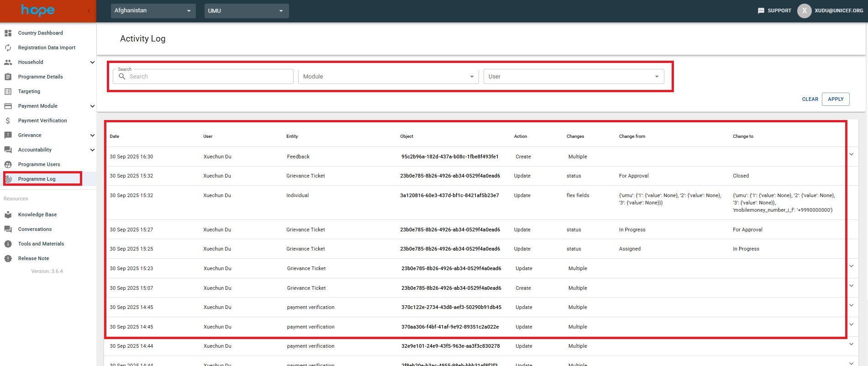Screen dimensions: 868x366
Task: Select Conversations in the Resources section
Action: click(x=35, y=229)
